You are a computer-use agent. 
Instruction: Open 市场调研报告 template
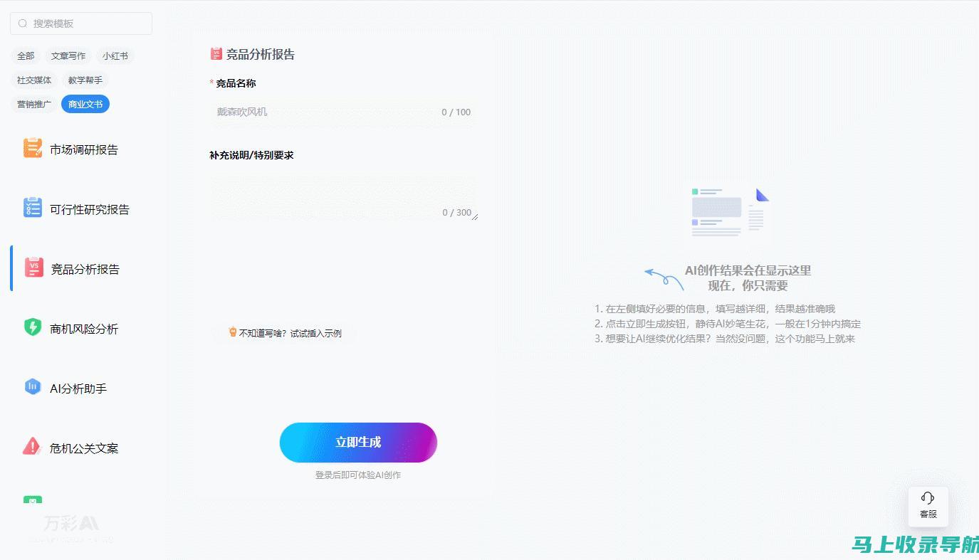(84, 149)
